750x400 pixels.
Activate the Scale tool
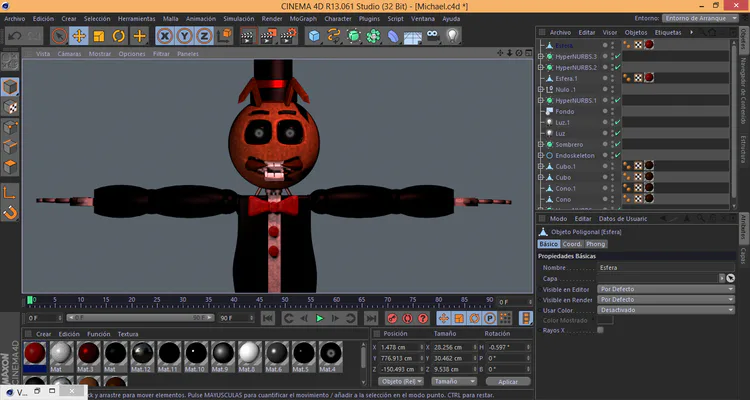coord(99,36)
